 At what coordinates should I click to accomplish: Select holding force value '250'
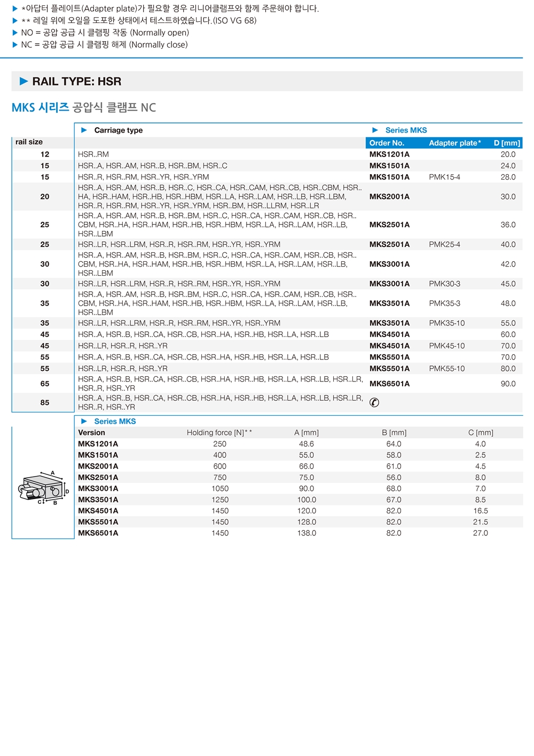tap(220, 444)
